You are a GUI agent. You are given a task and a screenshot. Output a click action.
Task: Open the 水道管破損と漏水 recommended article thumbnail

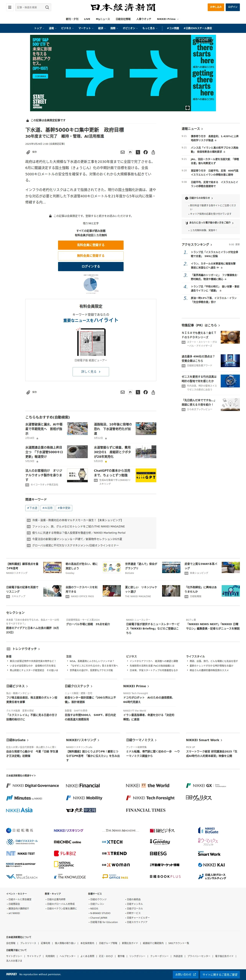click(x=77, y=428)
